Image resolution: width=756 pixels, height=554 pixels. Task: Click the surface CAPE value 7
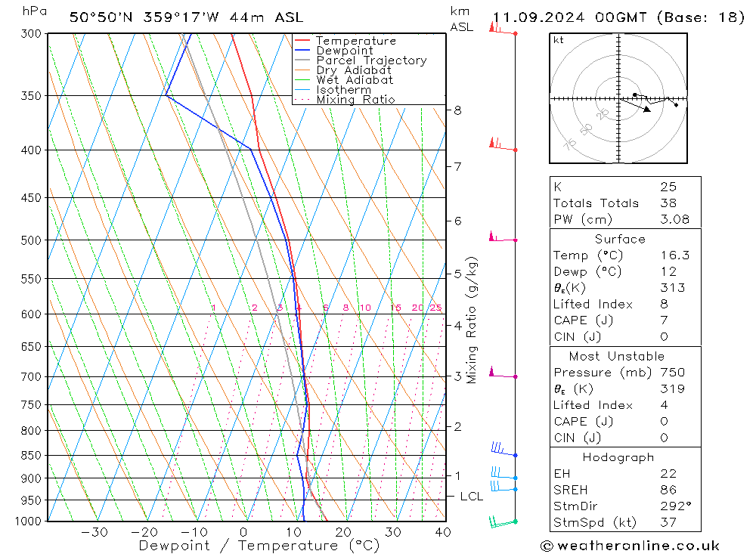pyautogui.click(x=664, y=320)
